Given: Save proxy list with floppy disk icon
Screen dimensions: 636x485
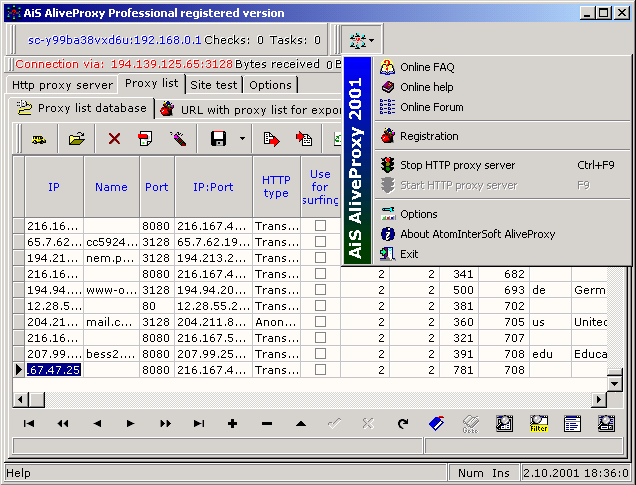Looking at the screenshot, I should 218,139.
